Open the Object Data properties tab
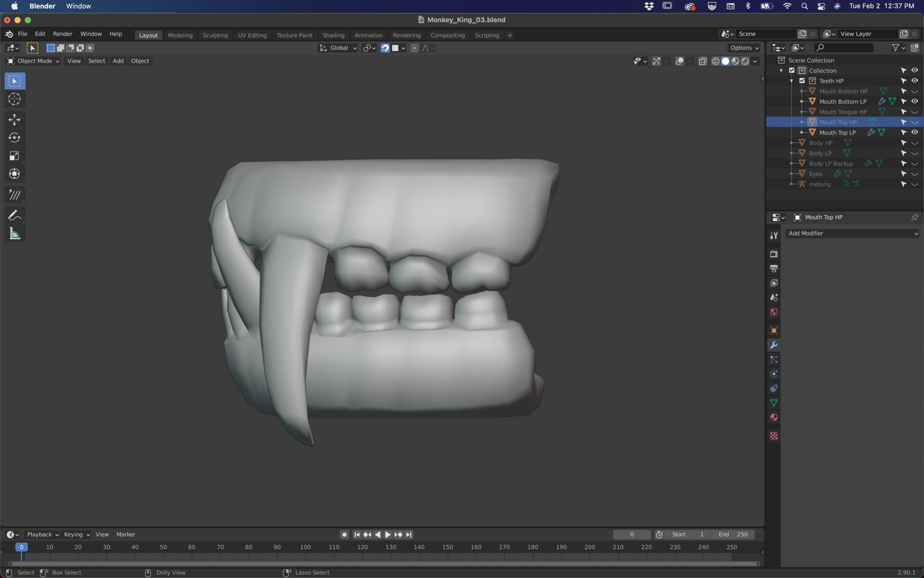 click(x=774, y=403)
